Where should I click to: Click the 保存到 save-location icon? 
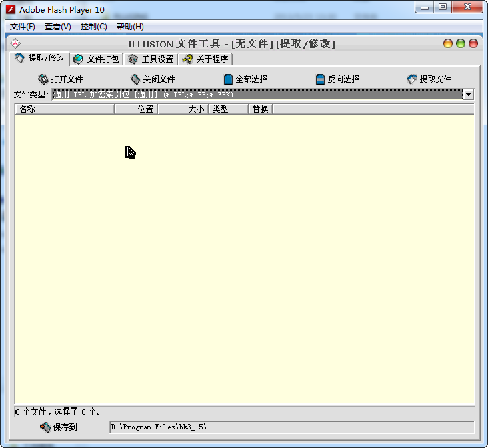[x=45, y=427]
